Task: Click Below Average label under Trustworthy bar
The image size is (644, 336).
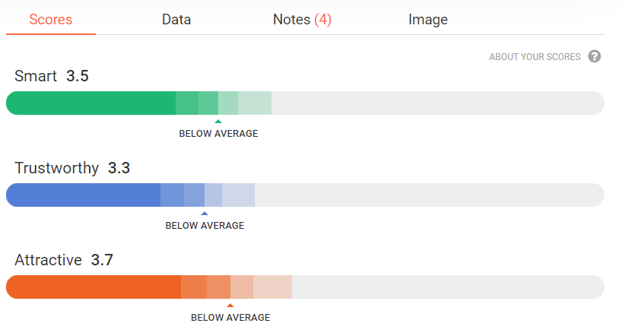Action: pyautogui.click(x=205, y=226)
